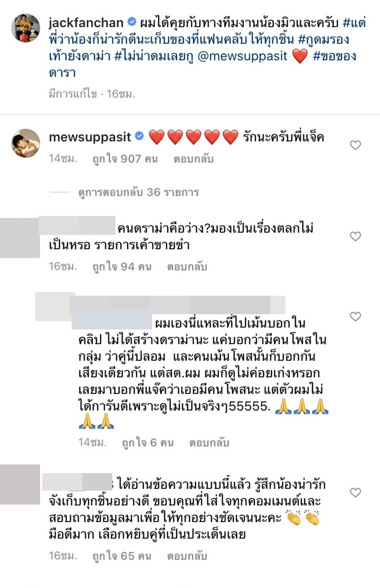This screenshot has height=588, width=380.
Task: Click ตอบกลับ under the 6-likes reply
Action: coord(209,443)
